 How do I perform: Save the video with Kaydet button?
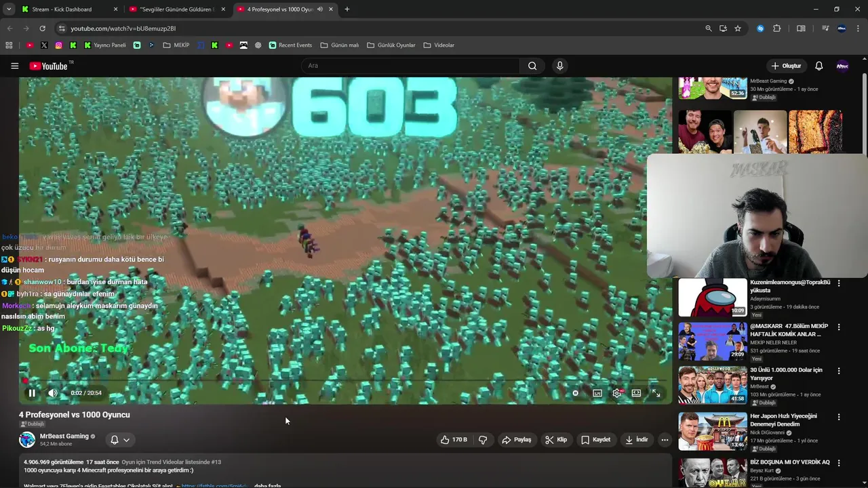coord(595,440)
